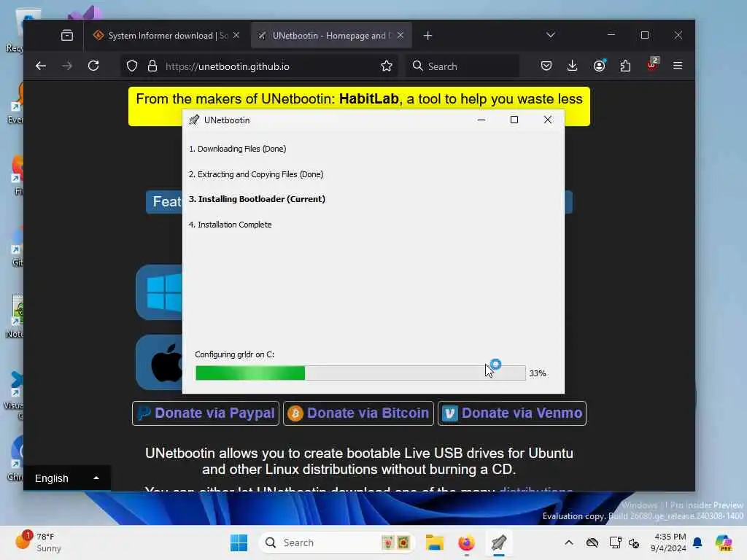This screenshot has height=560, width=747.
Task: Click Donate via Paypal button
Action: click(206, 413)
